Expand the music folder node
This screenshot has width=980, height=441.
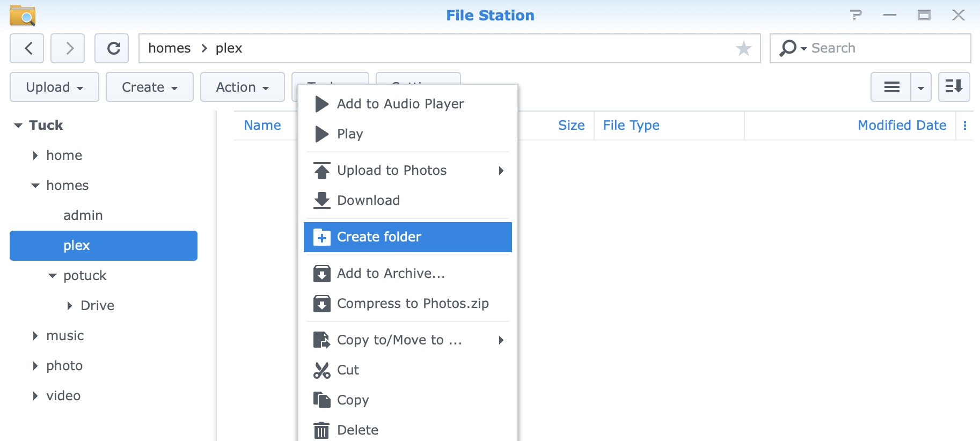click(x=35, y=336)
